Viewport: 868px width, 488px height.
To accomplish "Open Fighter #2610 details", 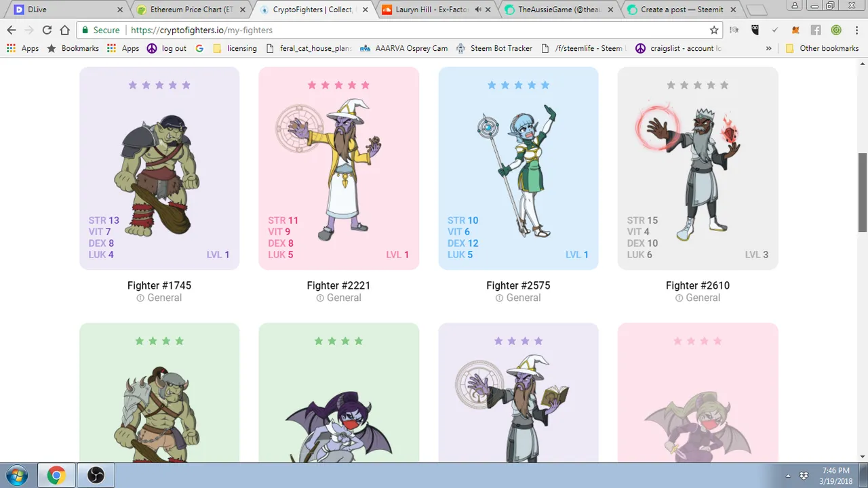I will [698, 285].
